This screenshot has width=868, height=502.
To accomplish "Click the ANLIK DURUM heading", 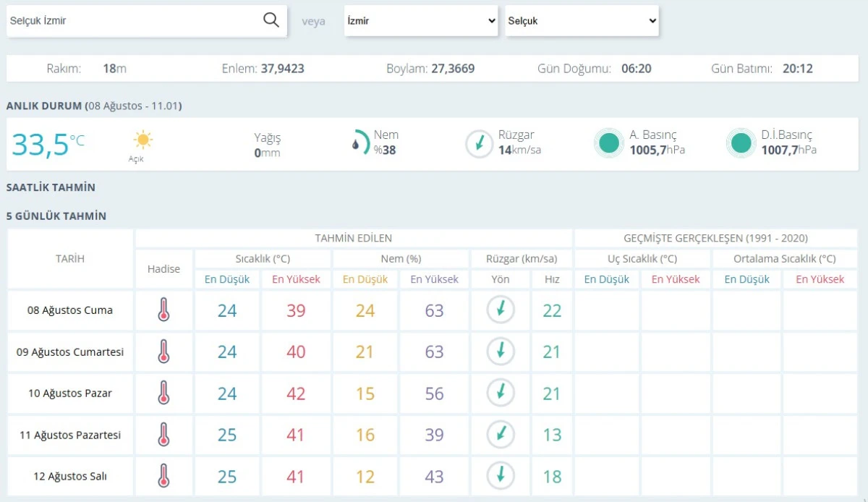I will [x=44, y=106].
